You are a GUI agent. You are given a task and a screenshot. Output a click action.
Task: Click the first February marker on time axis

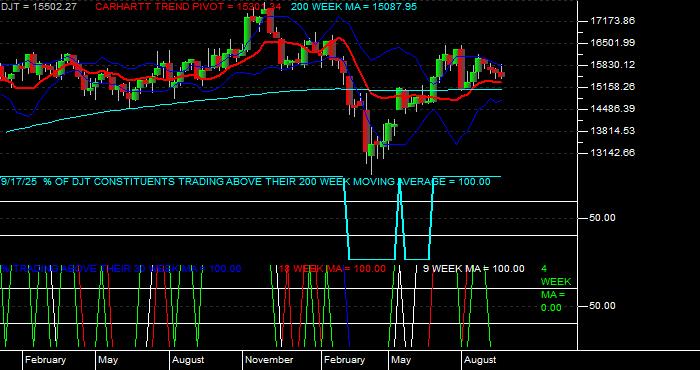[45, 360]
